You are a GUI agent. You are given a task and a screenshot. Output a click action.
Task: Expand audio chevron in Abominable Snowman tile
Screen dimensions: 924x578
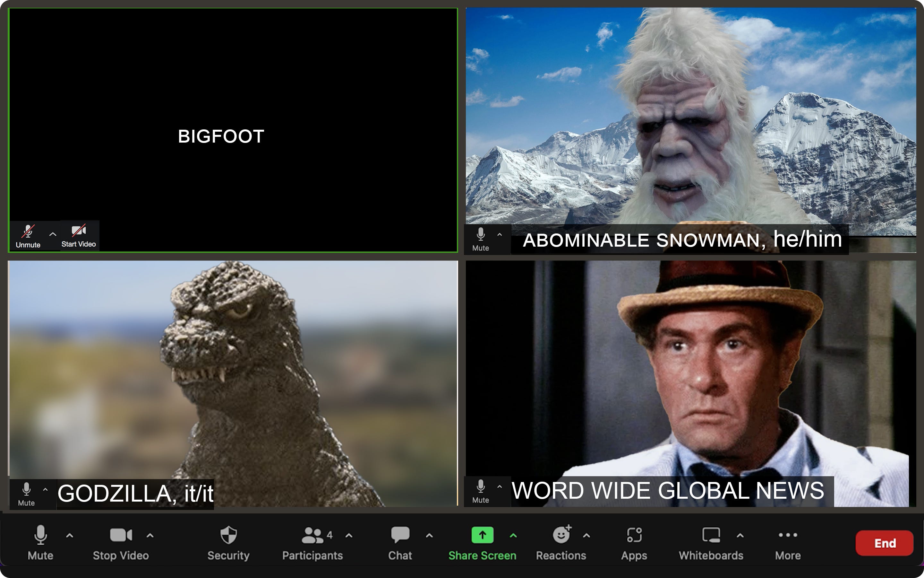500,234
